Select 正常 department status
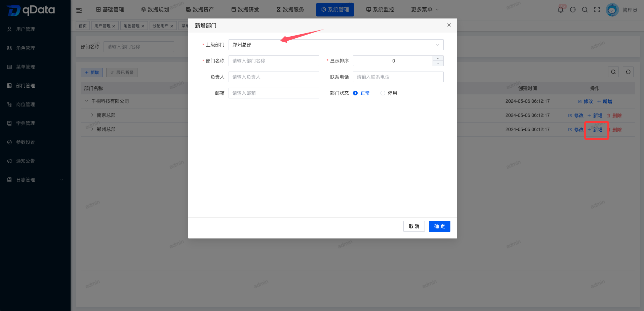644x311 pixels. (361, 93)
